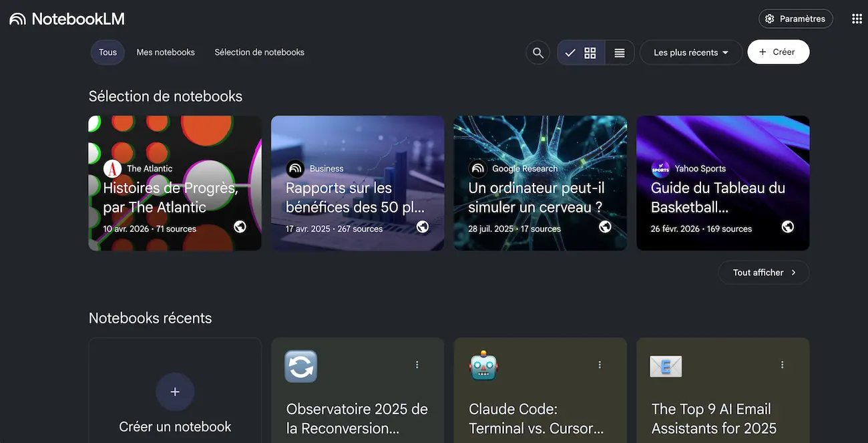Image resolution: width=868 pixels, height=443 pixels.
Task: Open Guide du Tableau du Basketball card
Action: pos(723,183)
